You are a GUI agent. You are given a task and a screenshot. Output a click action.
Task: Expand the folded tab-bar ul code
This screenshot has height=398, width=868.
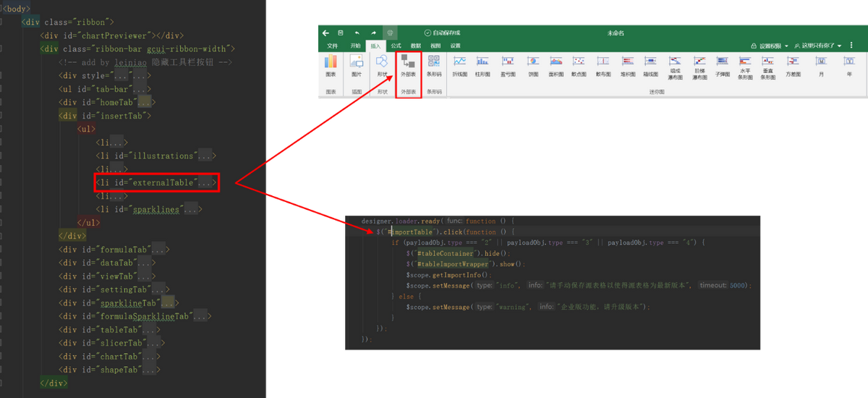140,89
